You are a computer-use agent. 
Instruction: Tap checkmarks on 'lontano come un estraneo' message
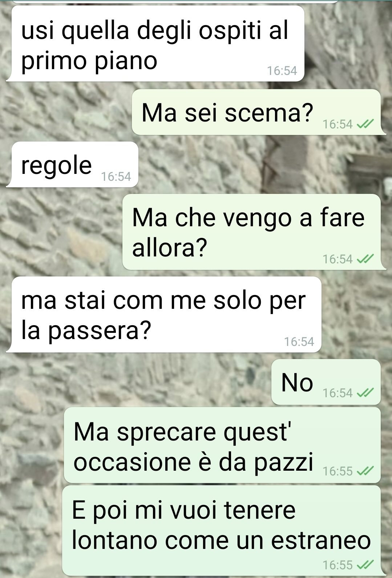365,565
